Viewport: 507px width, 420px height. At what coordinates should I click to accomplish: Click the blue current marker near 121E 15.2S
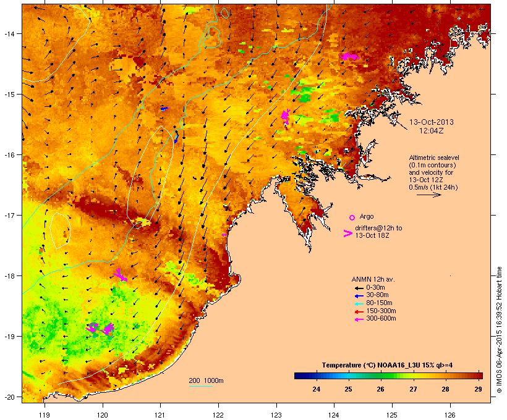tap(164, 109)
